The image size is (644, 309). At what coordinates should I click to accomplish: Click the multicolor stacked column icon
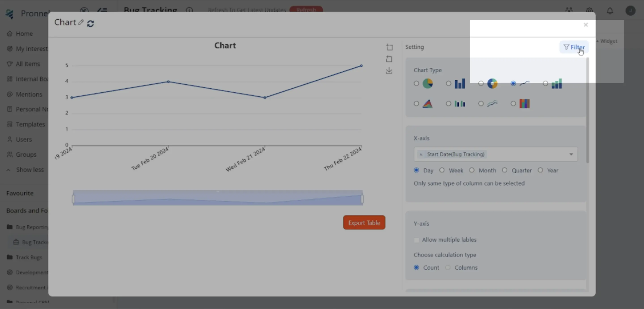click(x=525, y=103)
